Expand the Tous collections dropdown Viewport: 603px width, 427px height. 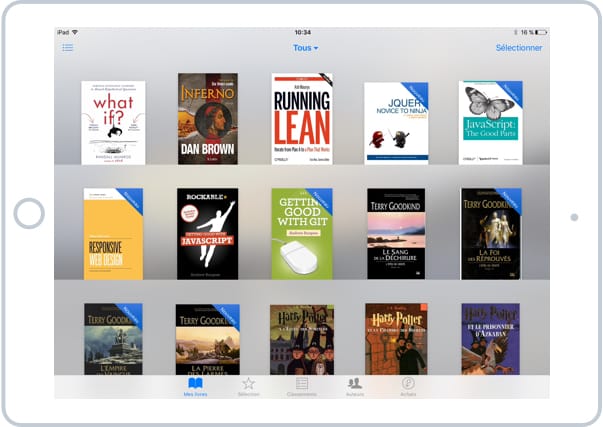coord(305,47)
